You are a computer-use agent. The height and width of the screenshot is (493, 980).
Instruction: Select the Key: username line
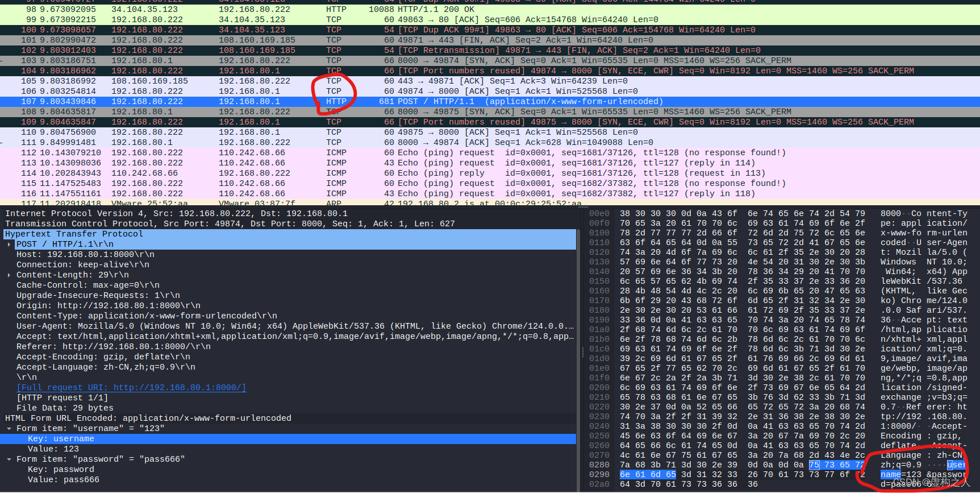[288, 438]
